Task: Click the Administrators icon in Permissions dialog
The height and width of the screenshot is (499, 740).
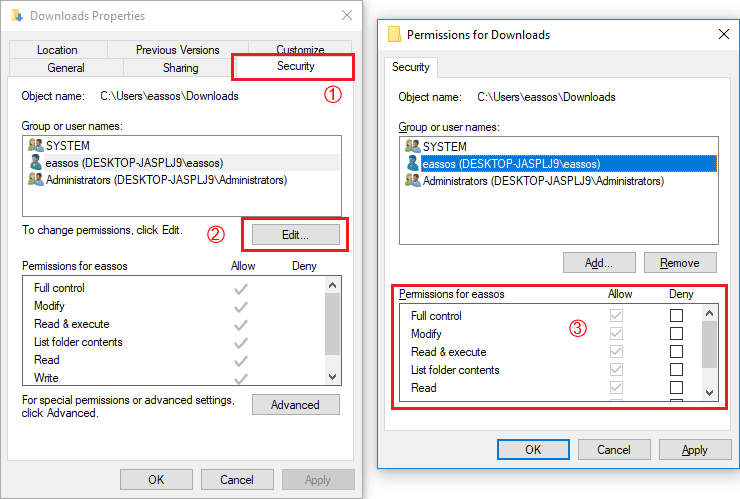Action: click(412, 181)
